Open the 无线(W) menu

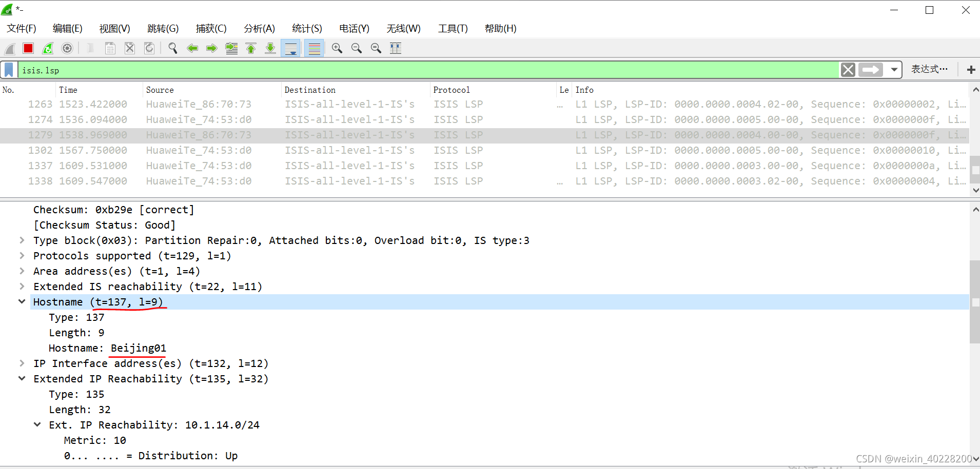pos(403,28)
